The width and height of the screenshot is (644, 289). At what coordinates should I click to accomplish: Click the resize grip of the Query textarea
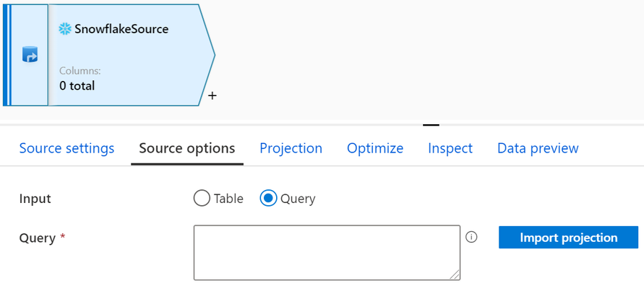455,275
